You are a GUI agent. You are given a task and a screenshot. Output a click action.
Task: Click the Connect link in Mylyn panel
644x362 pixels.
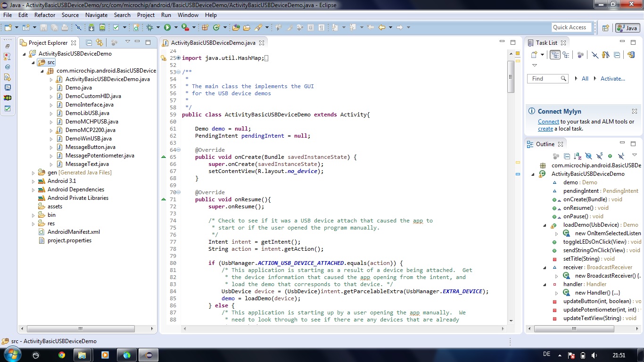point(548,122)
